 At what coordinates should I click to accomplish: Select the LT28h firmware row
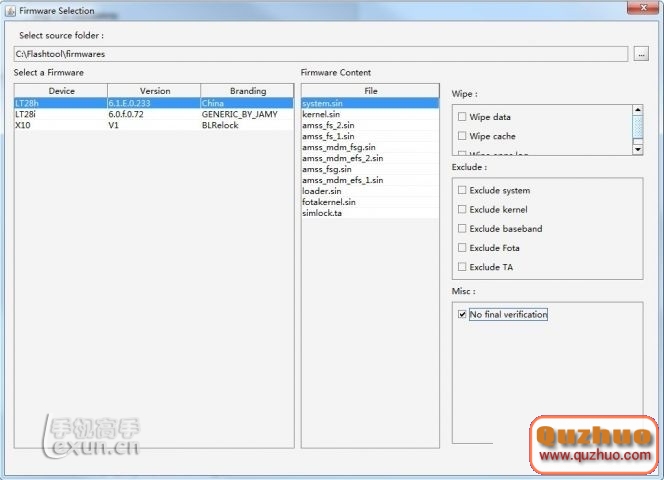tap(154, 103)
